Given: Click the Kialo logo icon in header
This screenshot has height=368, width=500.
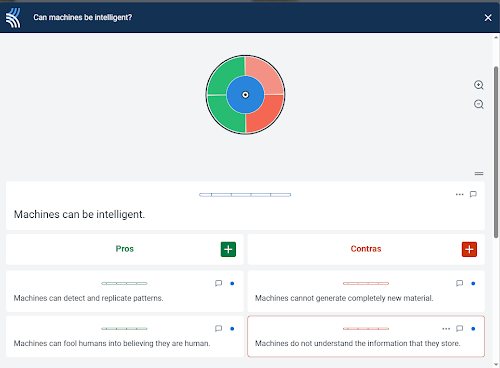Looking at the screenshot, I should click(13, 18).
